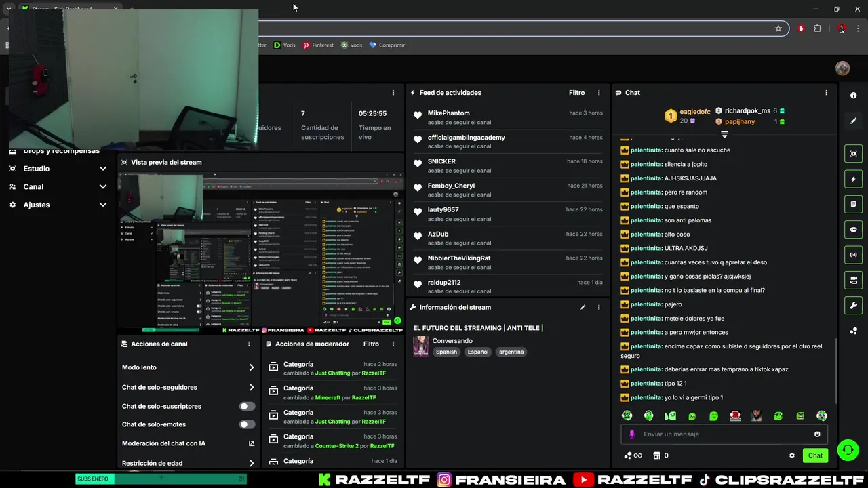Click the chat bubble icon in right sidebar
Image resolution: width=868 pixels, height=488 pixels.
click(853, 229)
